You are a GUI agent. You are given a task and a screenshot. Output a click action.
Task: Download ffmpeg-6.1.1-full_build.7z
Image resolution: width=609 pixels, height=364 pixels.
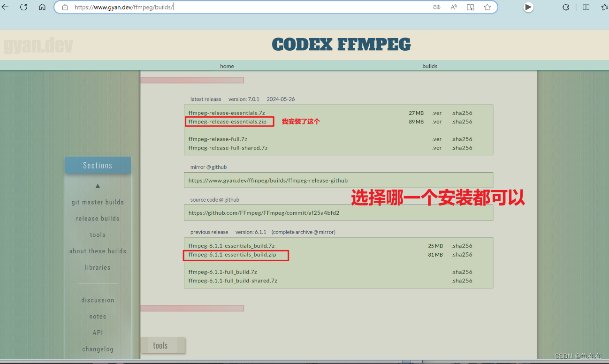pos(222,272)
